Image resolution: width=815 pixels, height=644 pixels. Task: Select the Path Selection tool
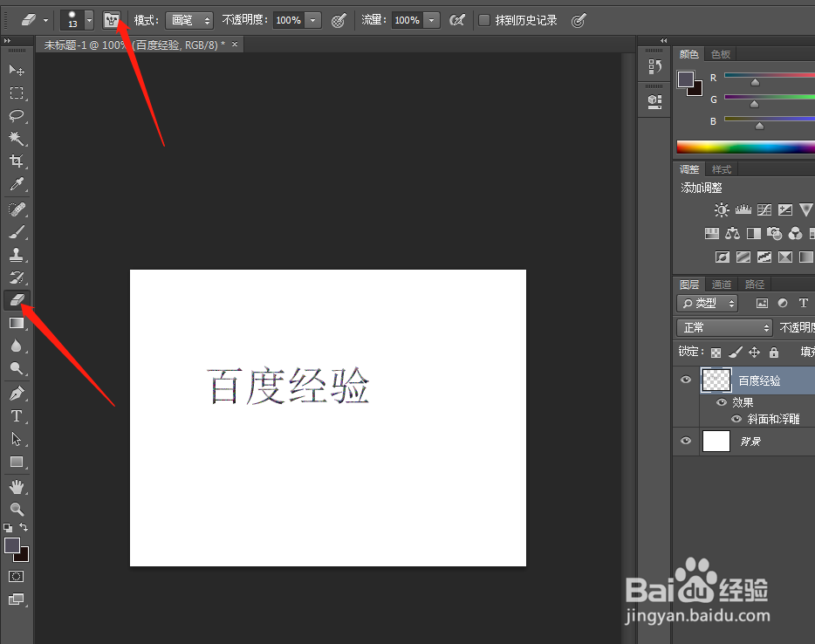[x=17, y=439]
